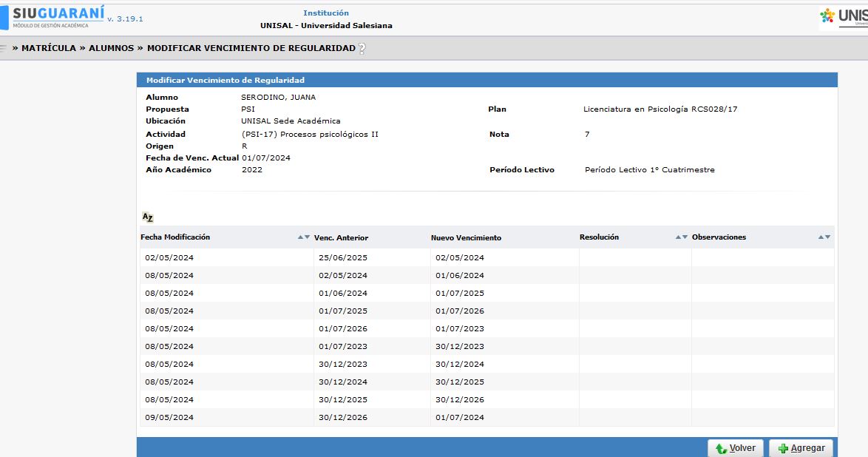Click version number v. 3.19.1
This screenshot has height=457, width=868.
125,18
